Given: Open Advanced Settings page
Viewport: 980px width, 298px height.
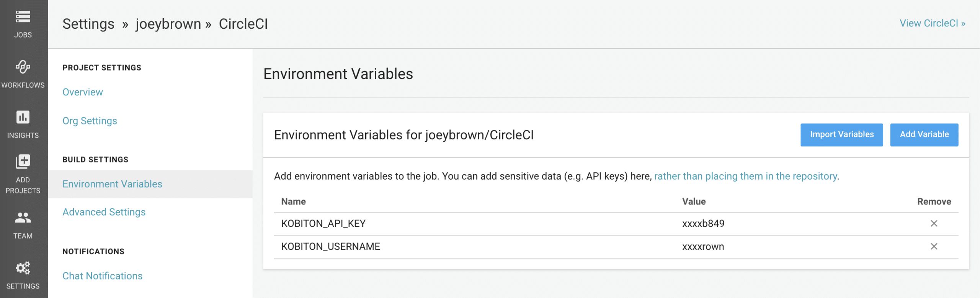Looking at the screenshot, I should (104, 212).
